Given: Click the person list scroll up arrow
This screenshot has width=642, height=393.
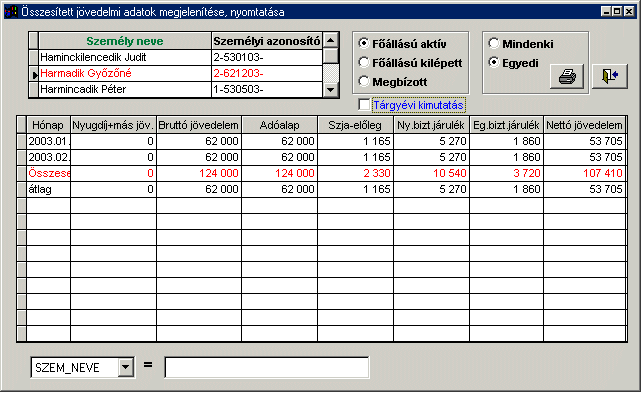Looking at the screenshot, I should 331,41.
